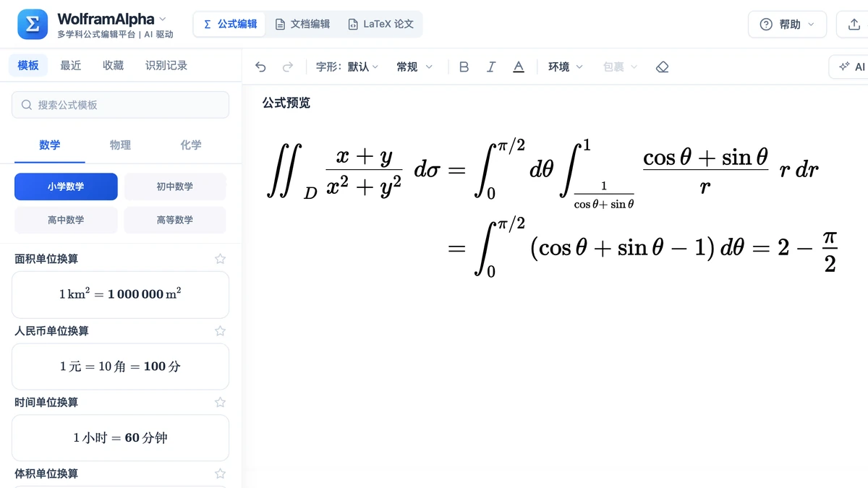Screen dimensions: 868x488
Task: Select the 物理 subject tab
Action: 120,145
